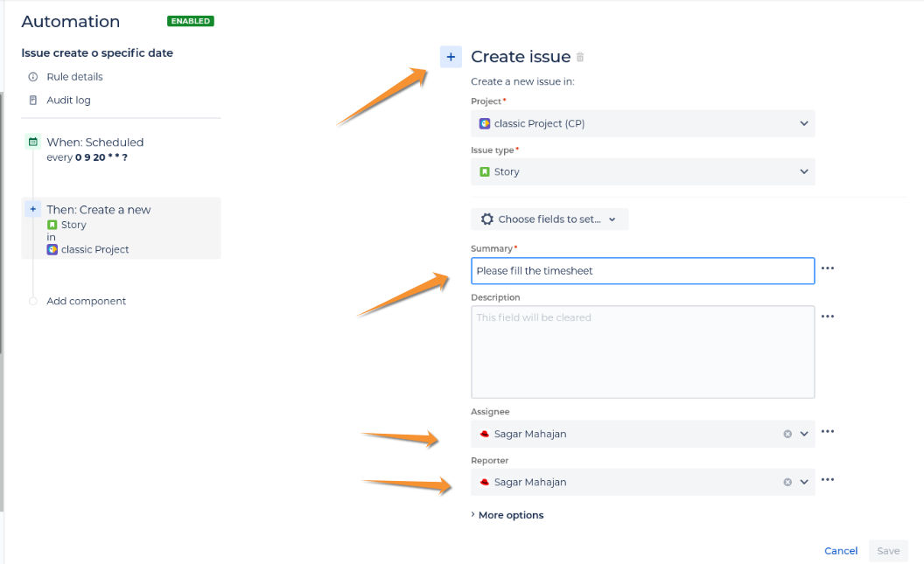Open the Choose fields to set dropdown
The image size is (924, 564).
pyautogui.click(x=549, y=219)
